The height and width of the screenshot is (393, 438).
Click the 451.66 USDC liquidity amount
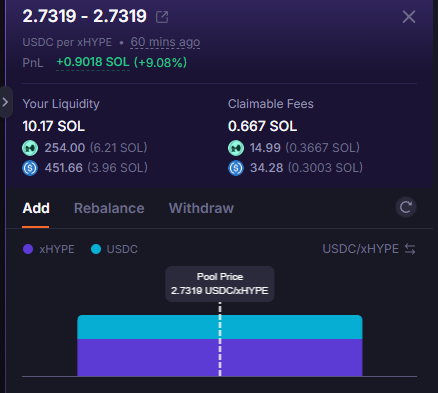pyautogui.click(x=64, y=168)
